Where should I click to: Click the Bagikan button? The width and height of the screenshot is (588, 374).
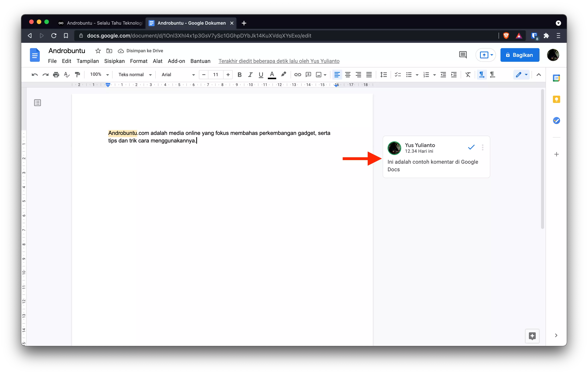pyautogui.click(x=520, y=55)
